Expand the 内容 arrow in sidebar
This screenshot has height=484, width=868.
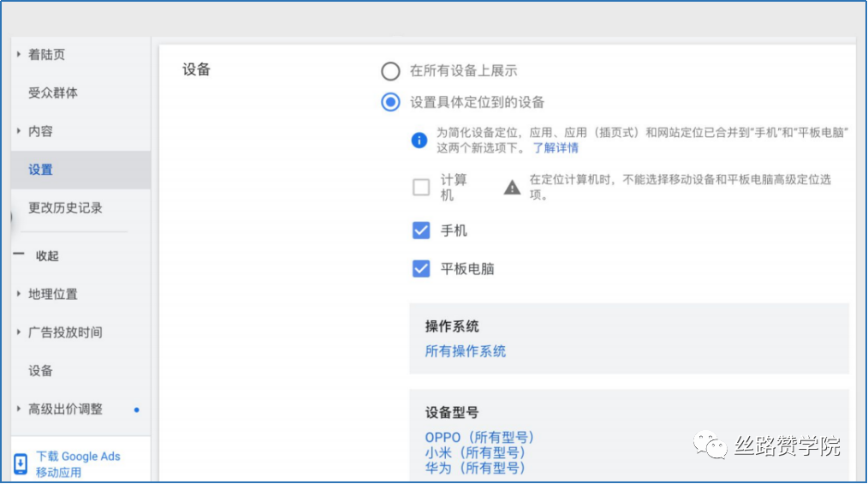pos(18,131)
